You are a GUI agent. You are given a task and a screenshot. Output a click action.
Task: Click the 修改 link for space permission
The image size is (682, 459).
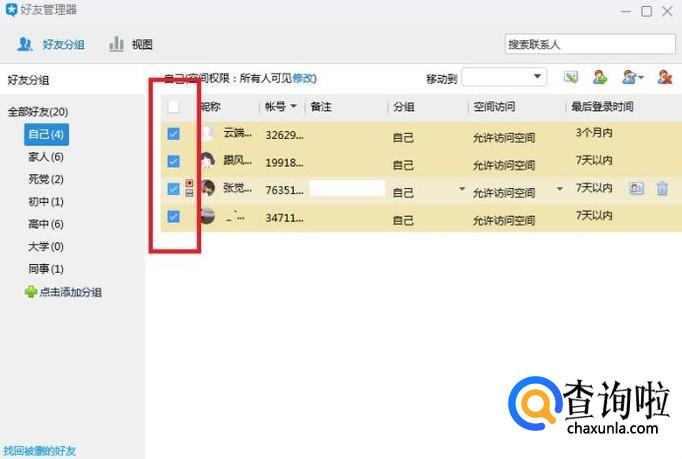click(304, 78)
